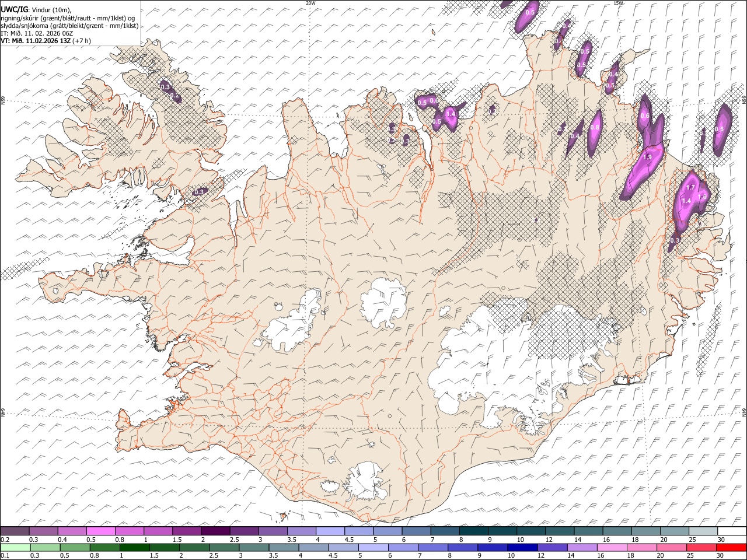Click the deep navy lower legend swatch at 10
The width and height of the screenshot is (747, 560).
click(x=522, y=547)
